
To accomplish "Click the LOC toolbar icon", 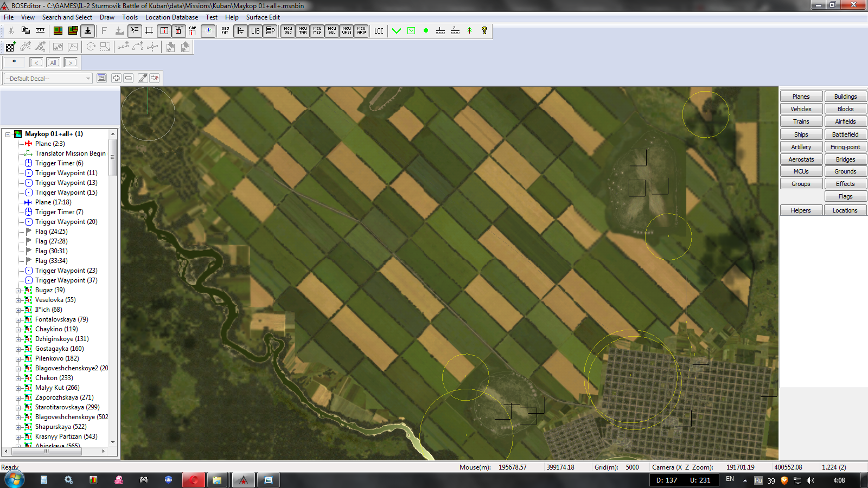I will 379,31.
